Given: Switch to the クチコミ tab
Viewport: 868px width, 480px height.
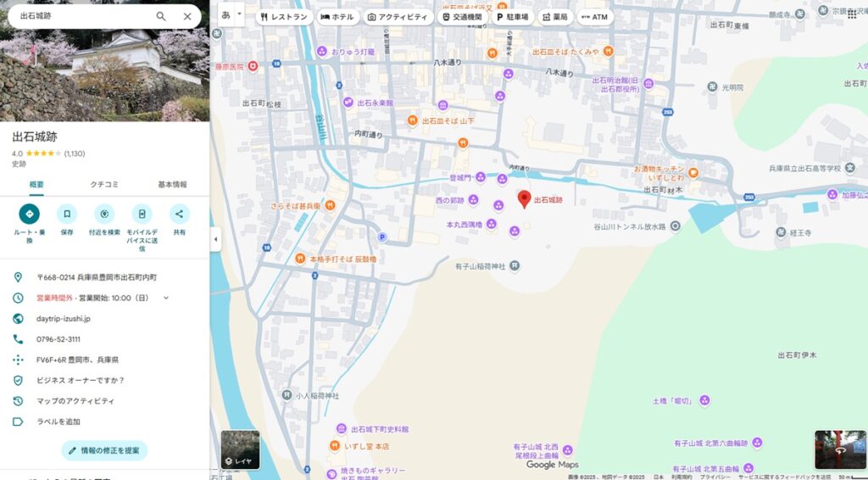Looking at the screenshot, I should 104,184.
